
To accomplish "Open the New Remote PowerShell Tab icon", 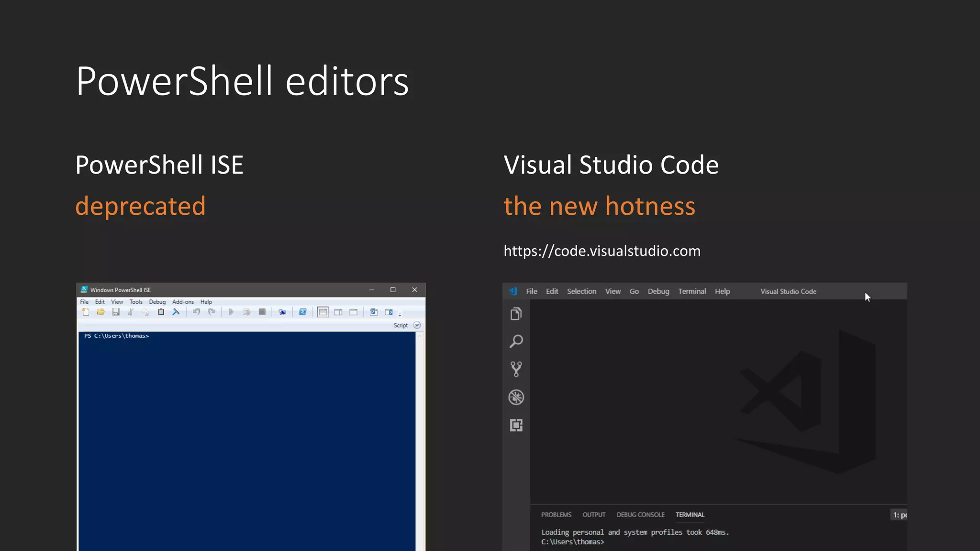I will click(x=282, y=312).
